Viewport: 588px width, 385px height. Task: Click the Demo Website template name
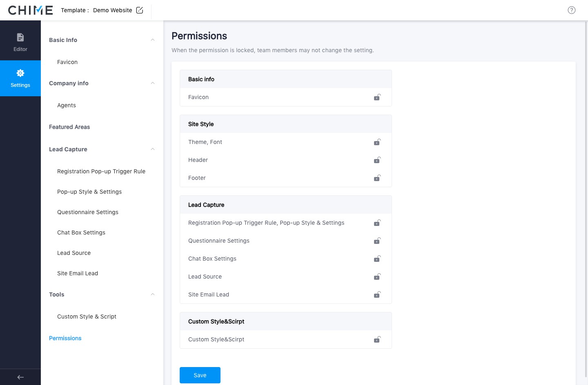coord(113,10)
